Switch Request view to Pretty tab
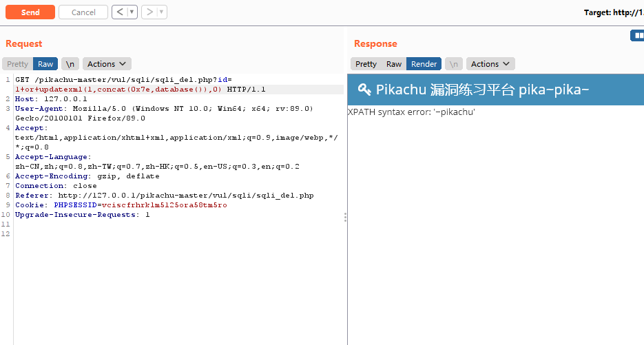The width and height of the screenshot is (644, 345). click(x=18, y=64)
